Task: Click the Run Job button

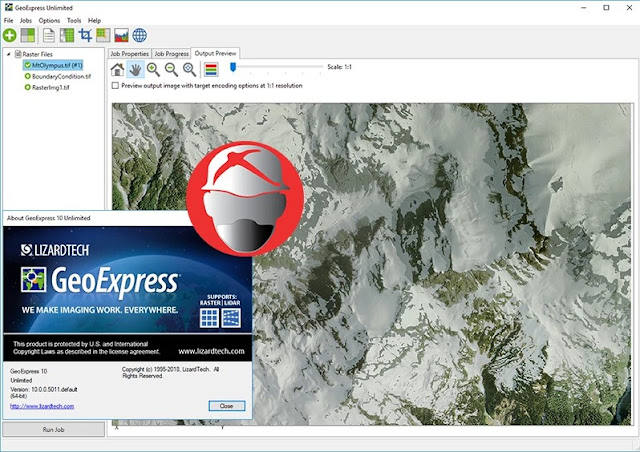Action: tap(53, 430)
